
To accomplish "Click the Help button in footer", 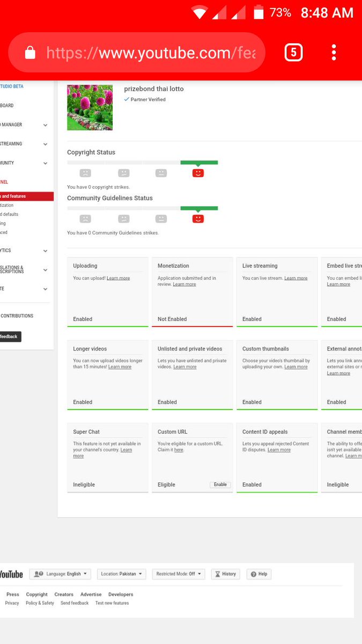I will click(x=259, y=574).
